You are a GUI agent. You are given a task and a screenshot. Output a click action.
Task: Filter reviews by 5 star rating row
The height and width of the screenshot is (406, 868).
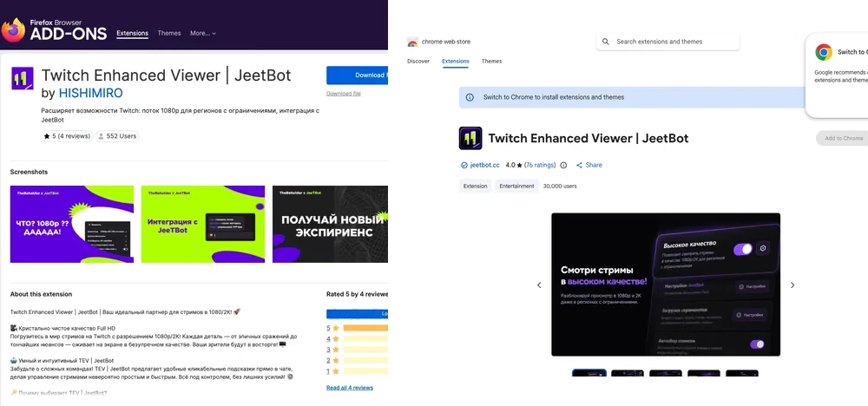357,328
